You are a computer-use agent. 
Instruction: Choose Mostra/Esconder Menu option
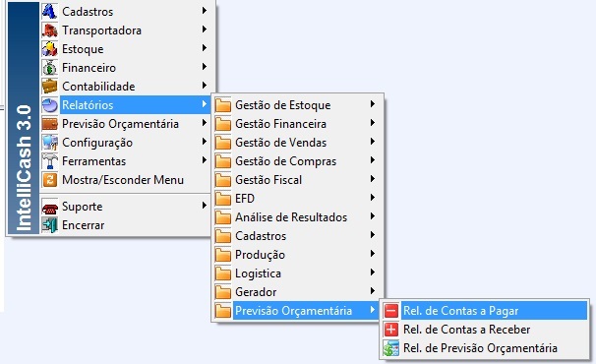click(x=125, y=180)
